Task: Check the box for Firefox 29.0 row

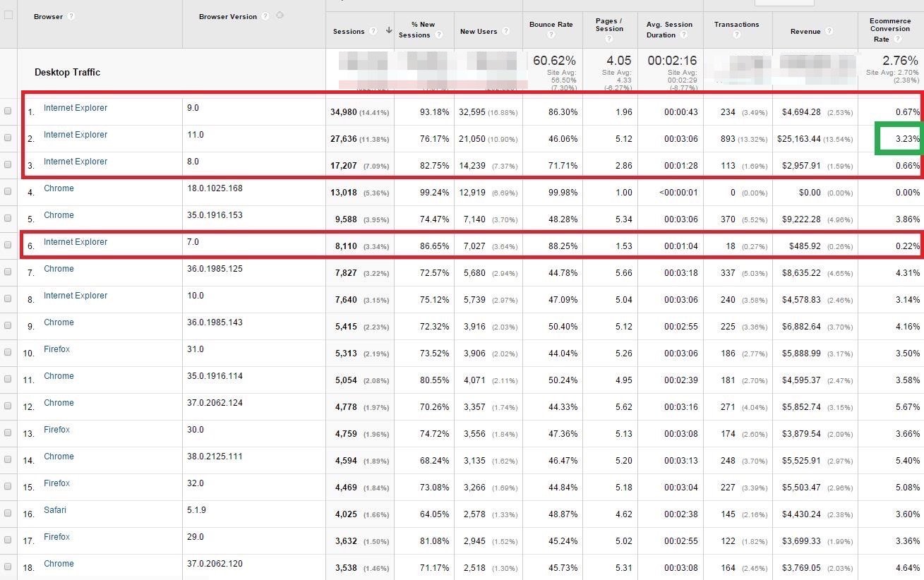Action: pos(8,540)
